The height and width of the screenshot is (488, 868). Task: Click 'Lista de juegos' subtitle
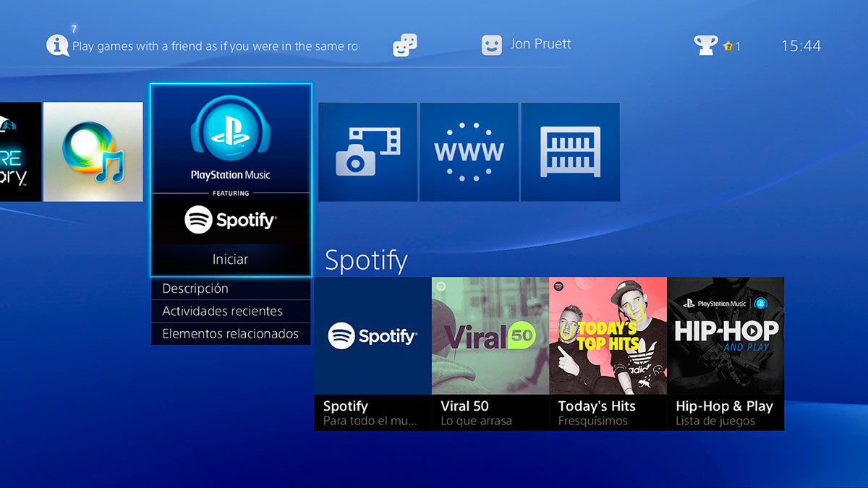(x=715, y=421)
